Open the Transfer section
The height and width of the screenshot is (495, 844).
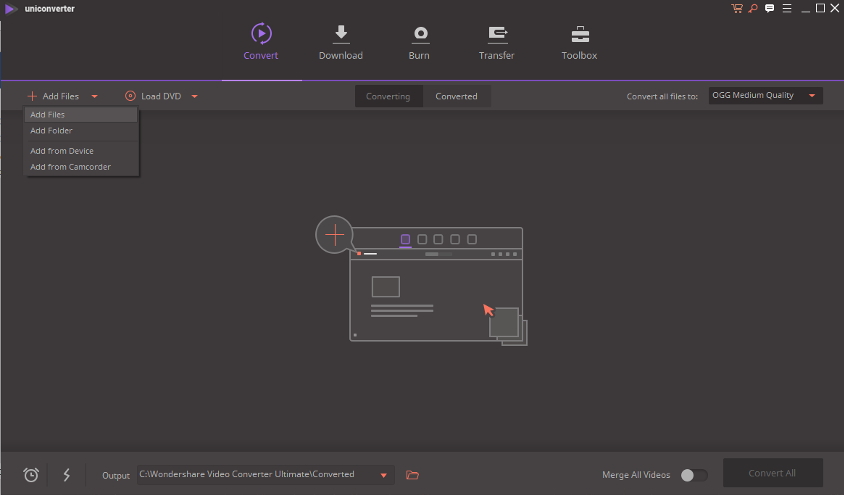pyautogui.click(x=496, y=42)
